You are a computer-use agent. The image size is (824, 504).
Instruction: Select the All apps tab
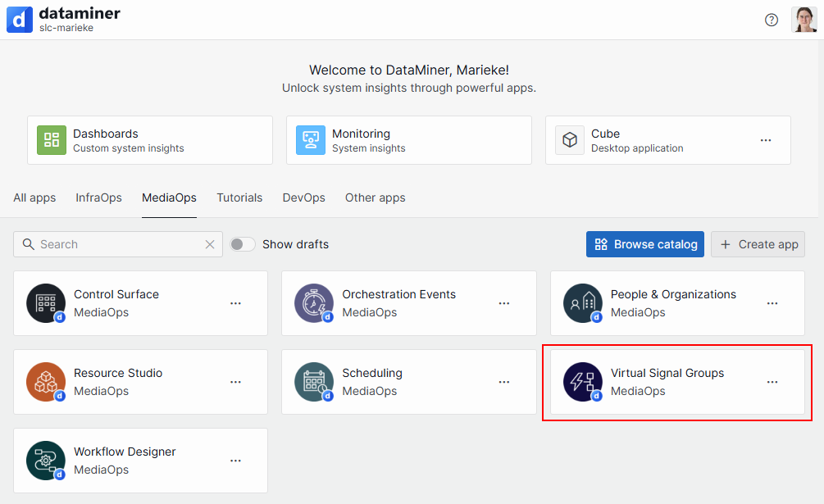pos(34,198)
